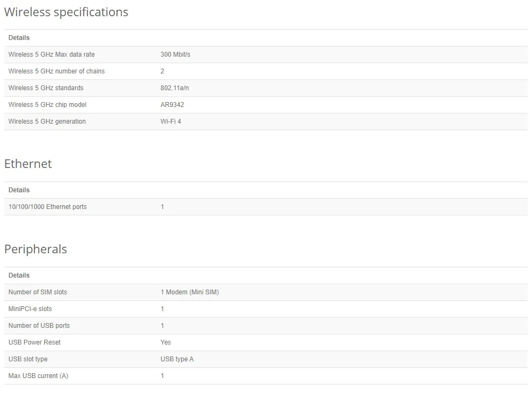Click the AR9342 chip model value
Viewport: 532px width, 404px height.
tap(172, 105)
